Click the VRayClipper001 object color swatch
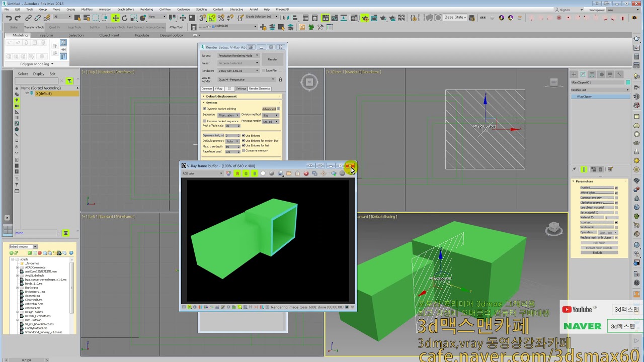The image size is (644, 362). point(627,82)
